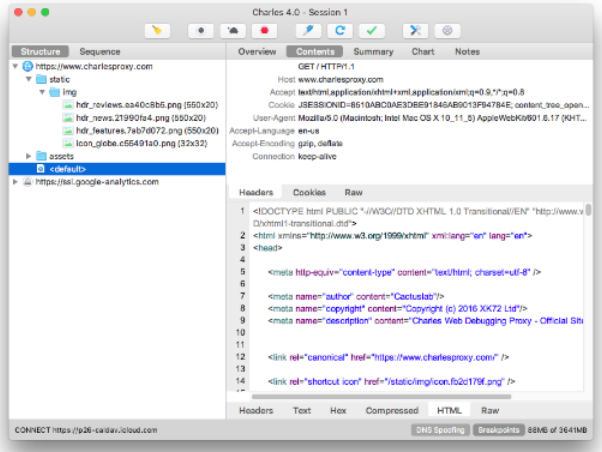The width and height of the screenshot is (602, 452).
Task: Select icon_globe.c55491a0.png file name
Action: coord(142,143)
